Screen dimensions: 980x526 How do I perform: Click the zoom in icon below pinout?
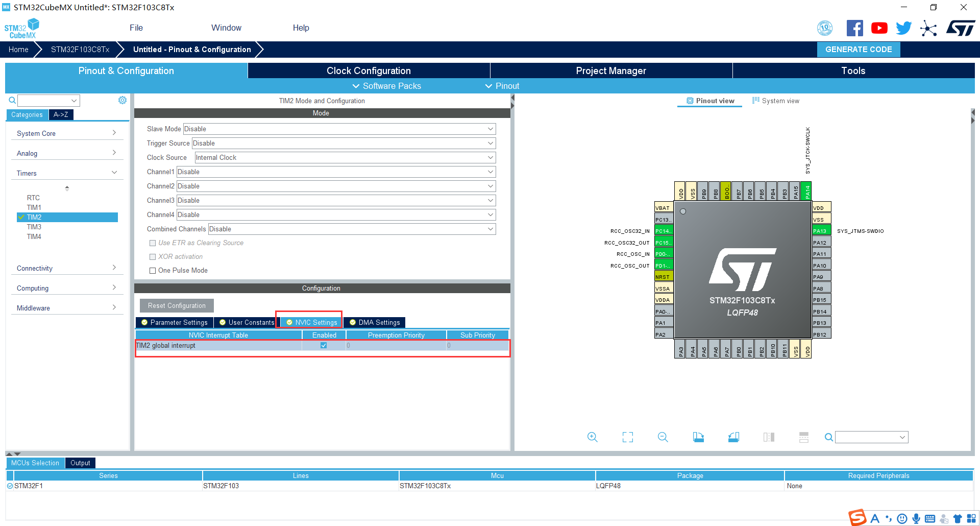pyautogui.click(x=592, y=437)
